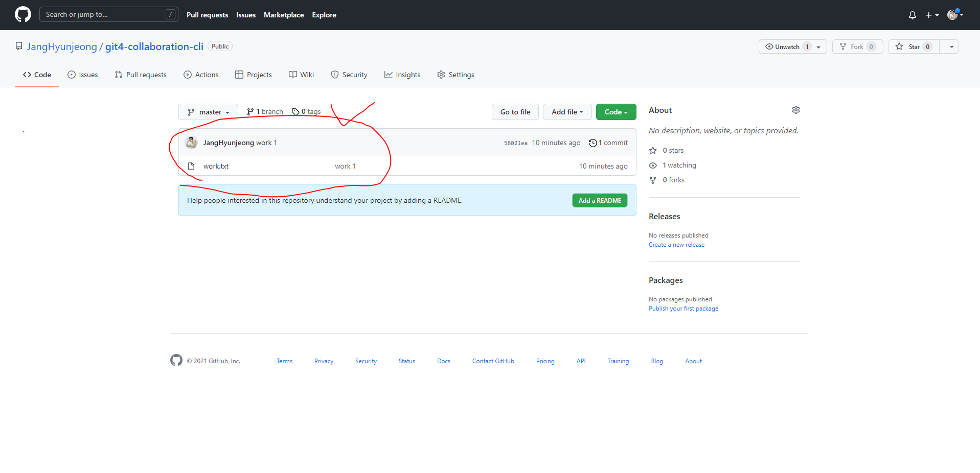The width and height of the screenshot is (980, 473).
Task: Open the footer Terms link
Action: [284, 361]
